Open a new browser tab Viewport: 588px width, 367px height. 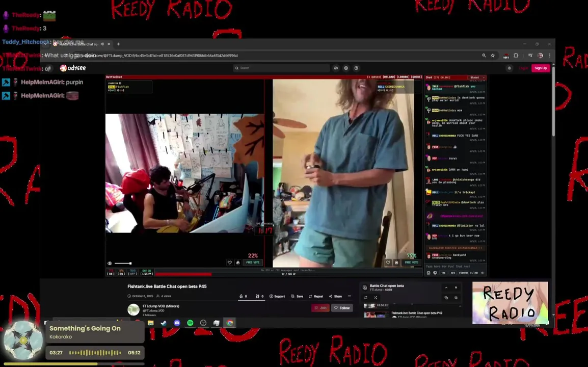tap(118, 44)
